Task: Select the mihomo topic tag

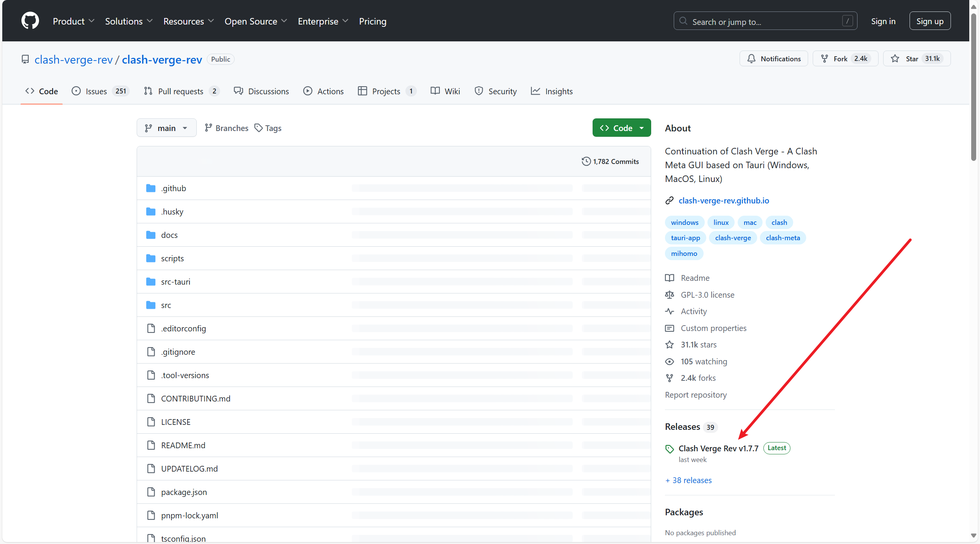Action: (x=684, y=254)
